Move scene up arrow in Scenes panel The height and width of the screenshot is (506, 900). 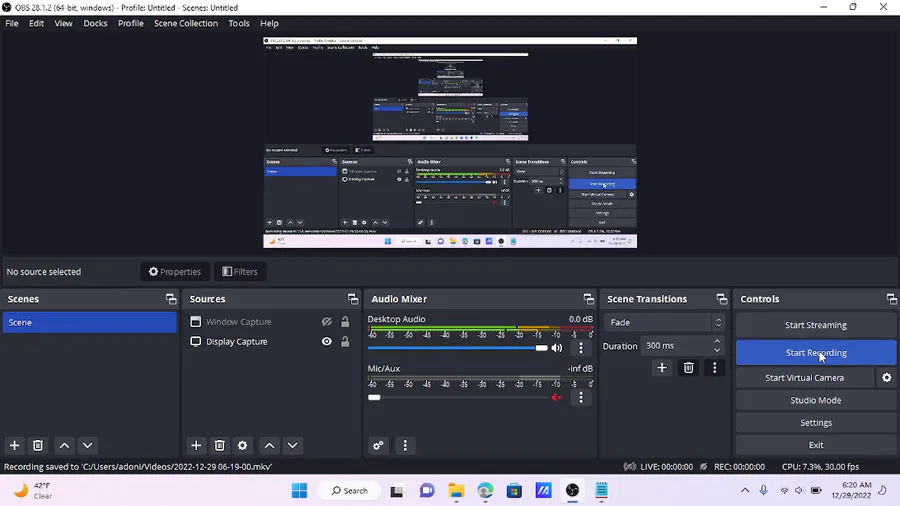click(64, 445)
